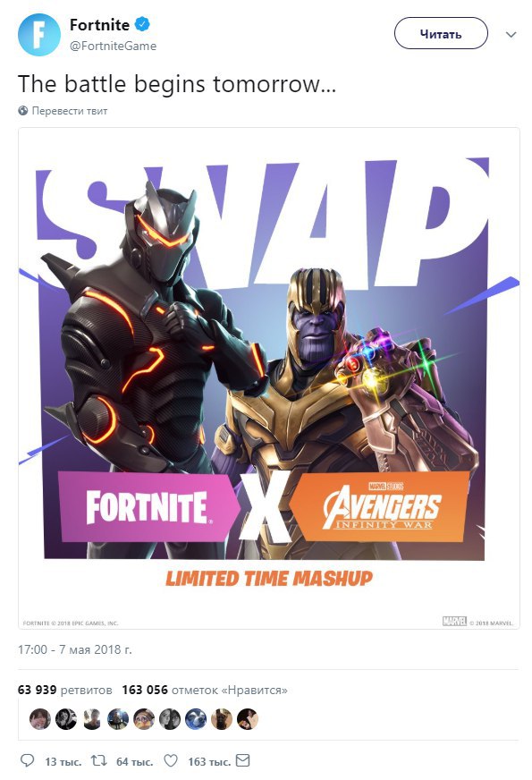Click the first liker avatar in row
532x780 pixels.
(x=40, y=719)
